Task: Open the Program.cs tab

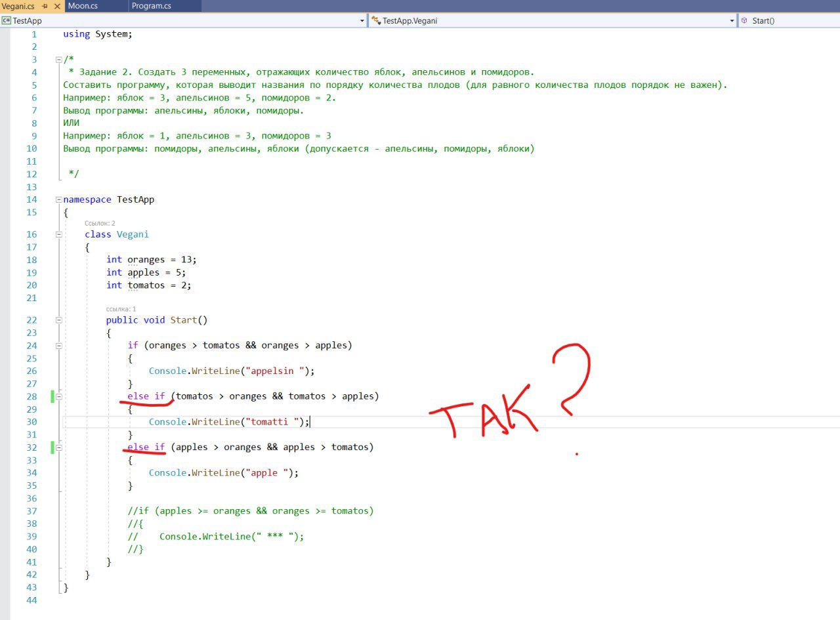Action: coord(152,6)
